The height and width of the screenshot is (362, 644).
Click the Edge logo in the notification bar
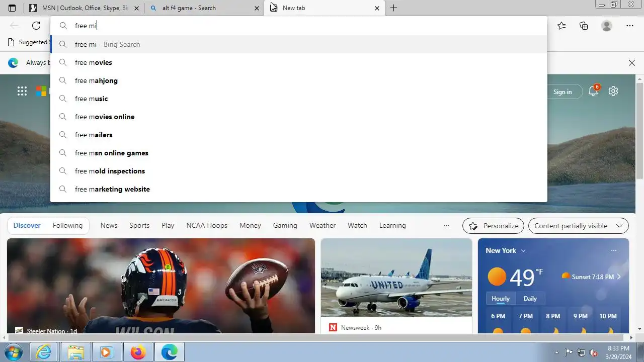13,63
